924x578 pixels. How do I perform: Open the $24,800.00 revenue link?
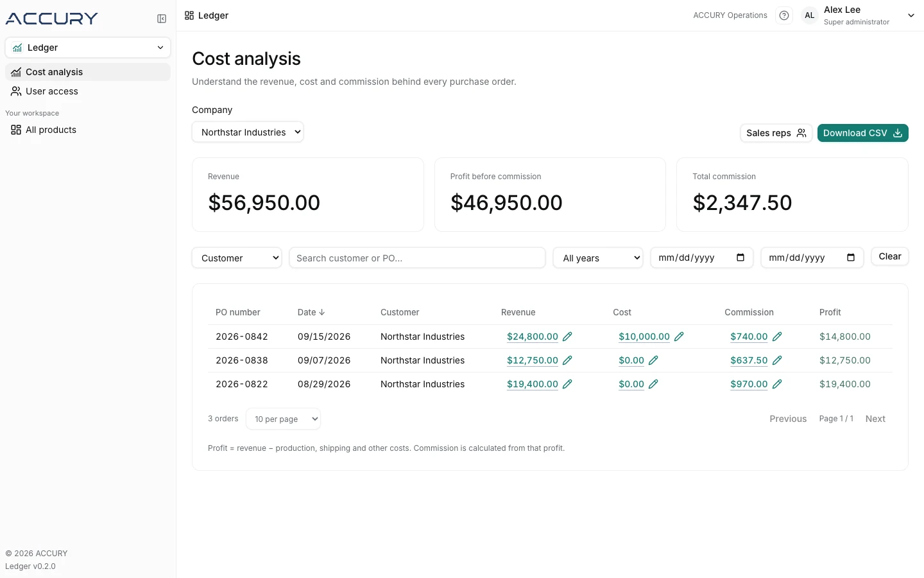pos(533,337)
